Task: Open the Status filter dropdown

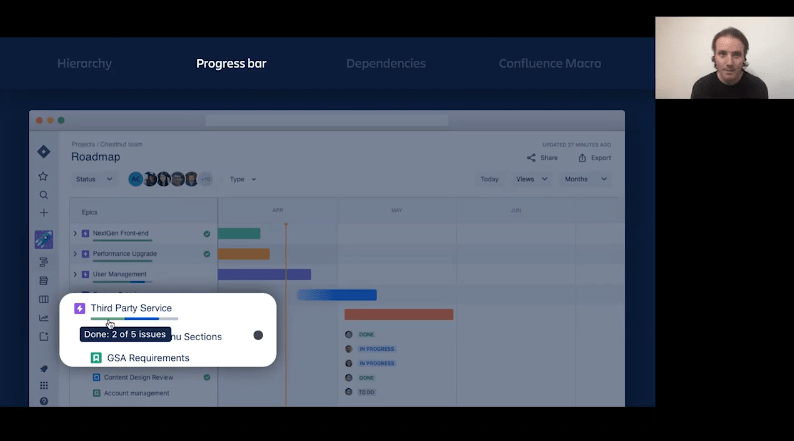Action: click(x=94, y=179)
